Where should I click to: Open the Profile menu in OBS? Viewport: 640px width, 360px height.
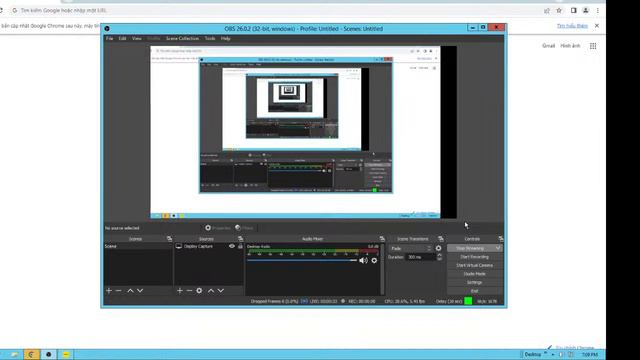tap(153, 38)
